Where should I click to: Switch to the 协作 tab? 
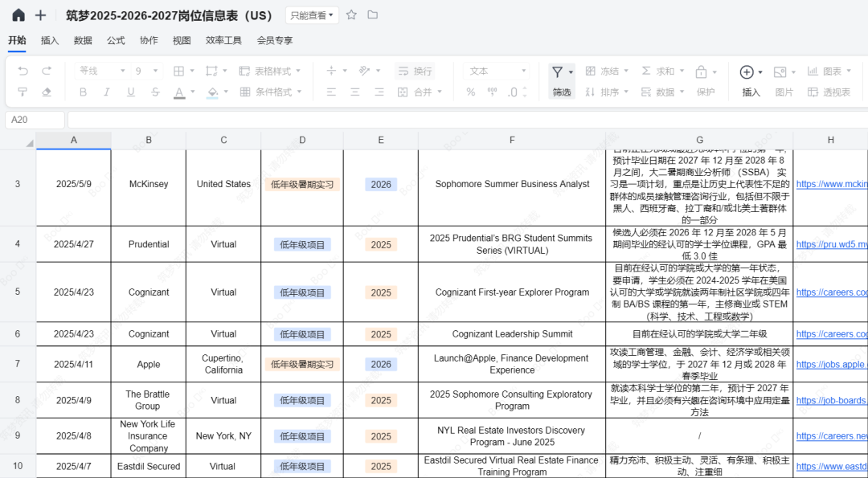pos(149,40)
